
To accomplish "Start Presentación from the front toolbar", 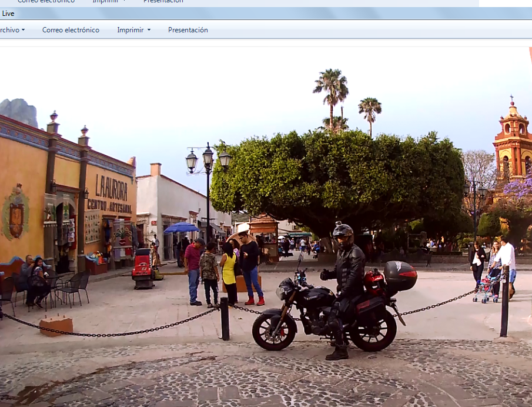I will pyautogui.click(x=188, y=30).
